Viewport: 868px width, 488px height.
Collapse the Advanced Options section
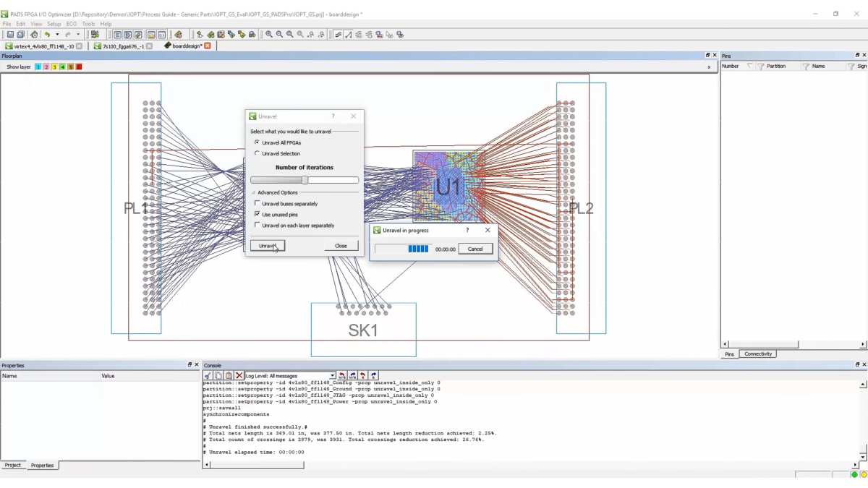pos(254,193)
